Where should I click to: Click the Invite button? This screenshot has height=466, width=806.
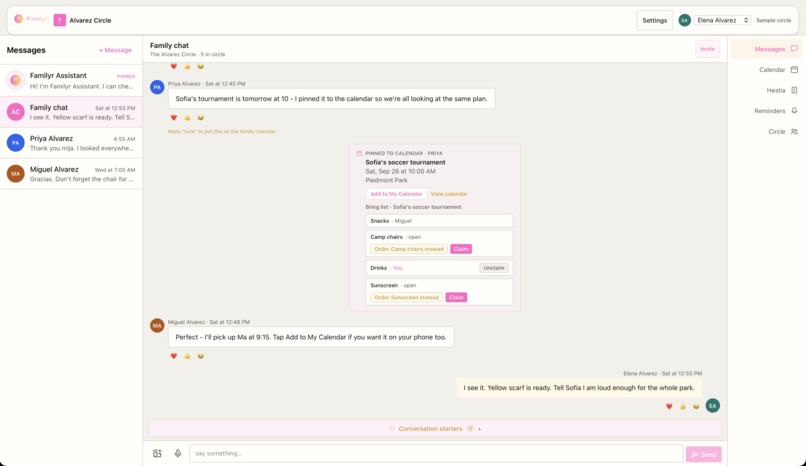tap(707, 49)
